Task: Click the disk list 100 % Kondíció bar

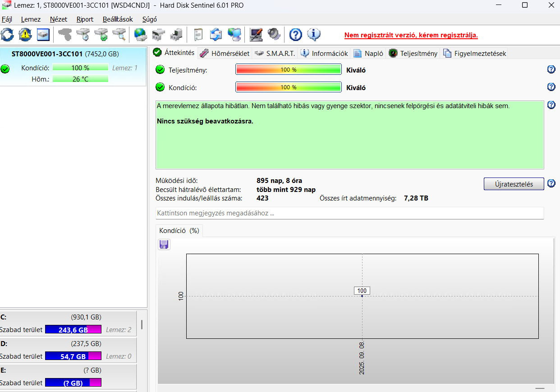Action: click(80, 68)
